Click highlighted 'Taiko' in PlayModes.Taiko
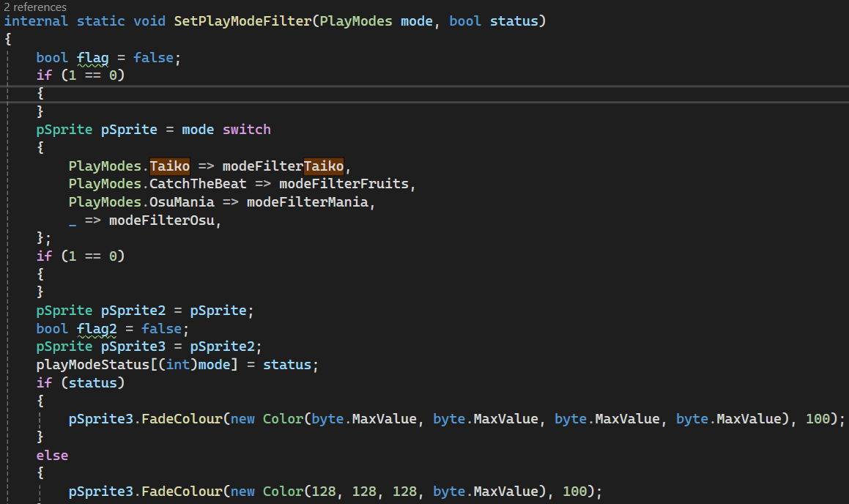 coord(169,166)
